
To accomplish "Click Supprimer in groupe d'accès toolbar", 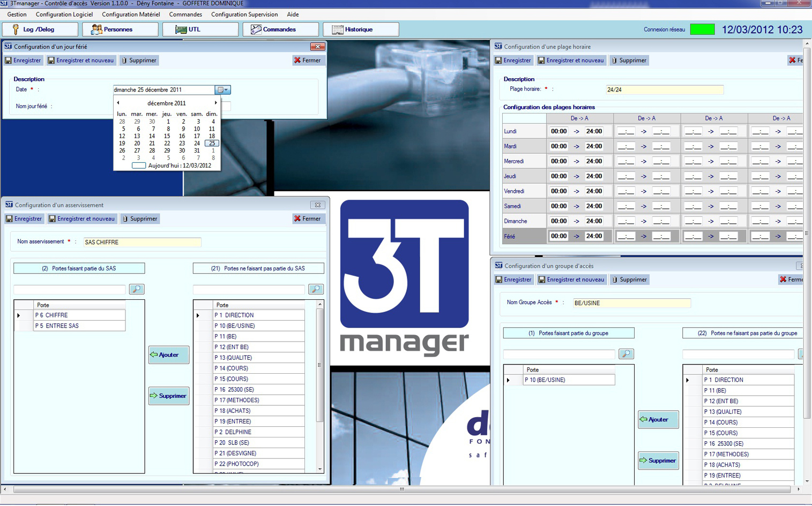I will pos(629,280).
